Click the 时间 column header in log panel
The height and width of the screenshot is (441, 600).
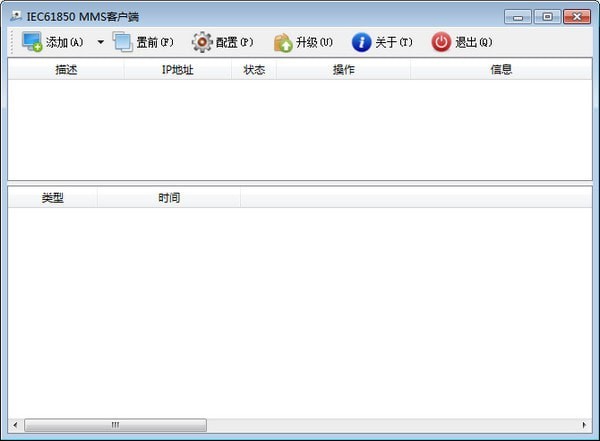pyautogui.click(x=169, y=198)
